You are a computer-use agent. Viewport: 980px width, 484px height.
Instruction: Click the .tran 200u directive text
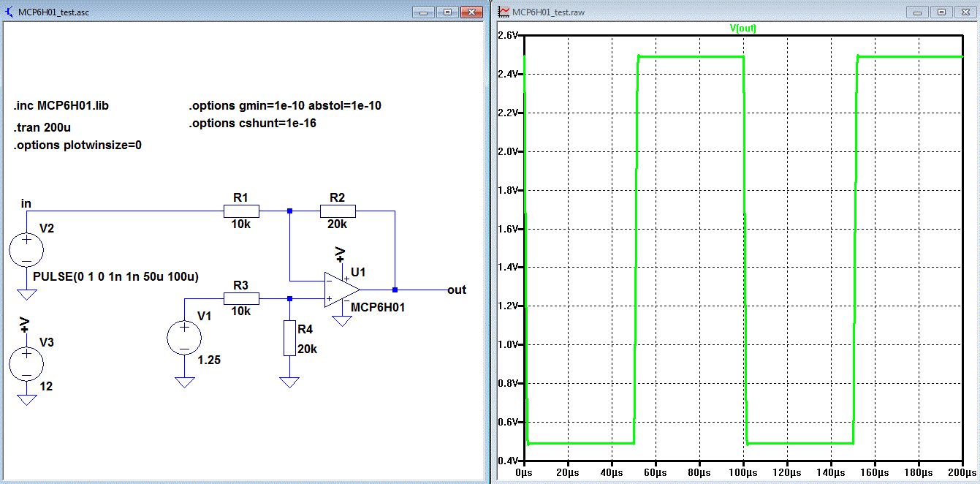(x=42, y=127)
